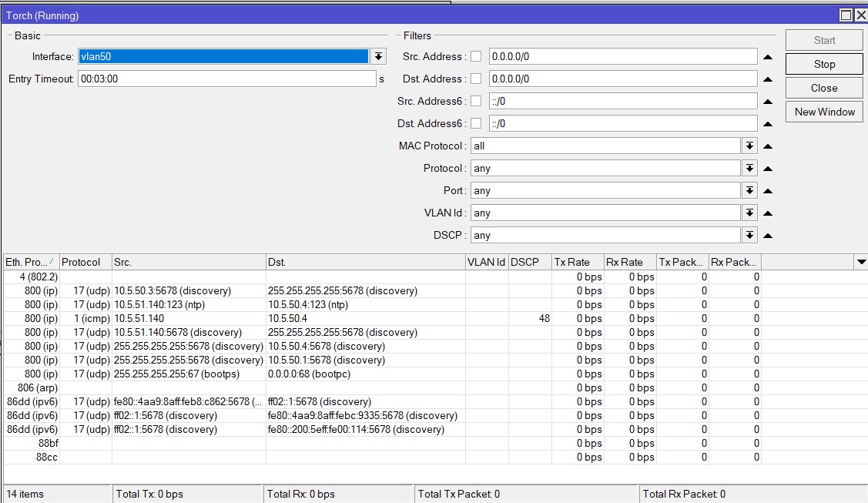Collapse the Protocol filter arrow
Viewport: 868px width, 503px height.
(x=768, y=169)
